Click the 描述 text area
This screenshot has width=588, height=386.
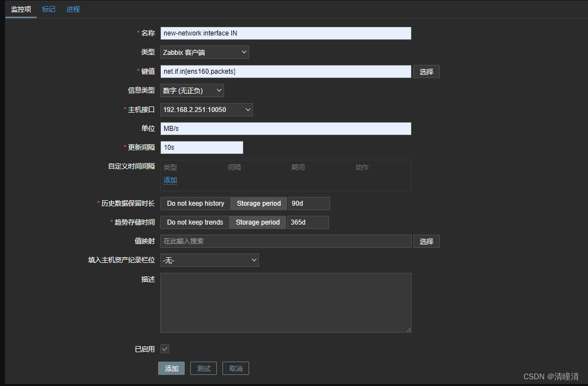pos(286,303)
